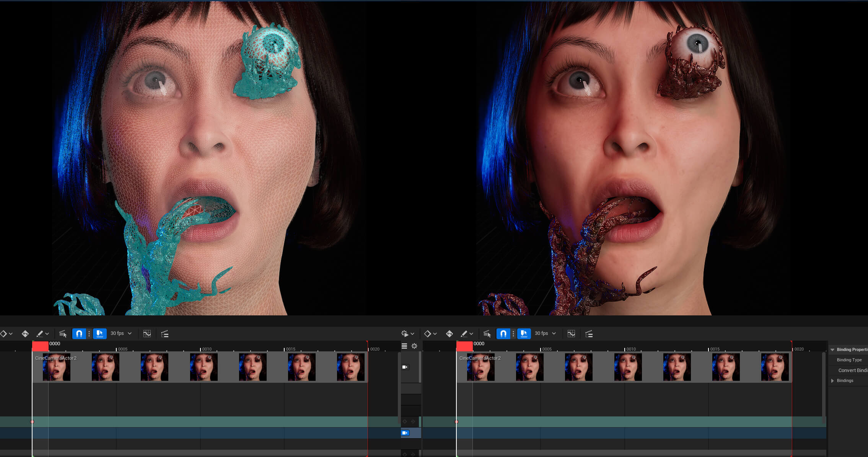Click the hamburger menu icon above track list

(x=404, y=346)
